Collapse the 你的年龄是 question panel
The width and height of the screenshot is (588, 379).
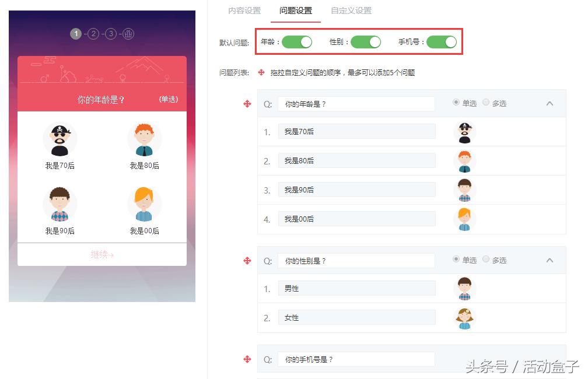point(549,103)
